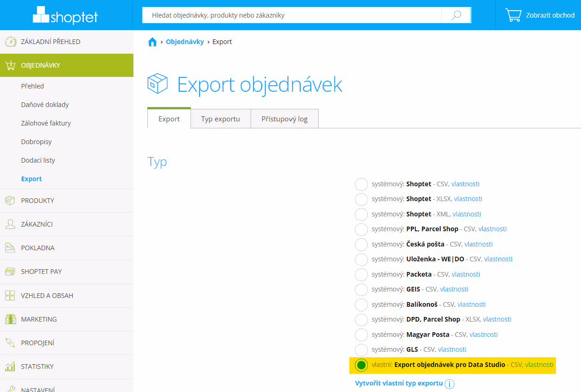581x392 pixels.
Task: Expand the STATISTIKY menu section
Action: point(67,367)
